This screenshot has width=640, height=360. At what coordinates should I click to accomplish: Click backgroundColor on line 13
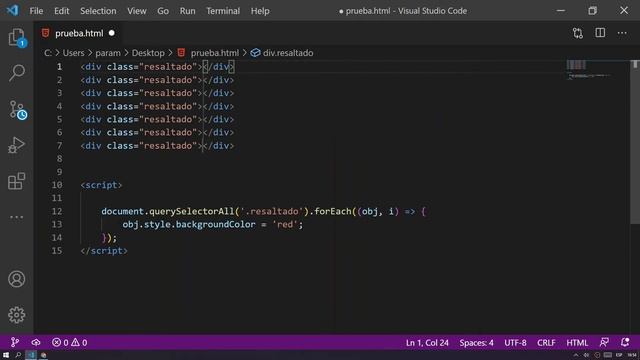tap(216, 224)
